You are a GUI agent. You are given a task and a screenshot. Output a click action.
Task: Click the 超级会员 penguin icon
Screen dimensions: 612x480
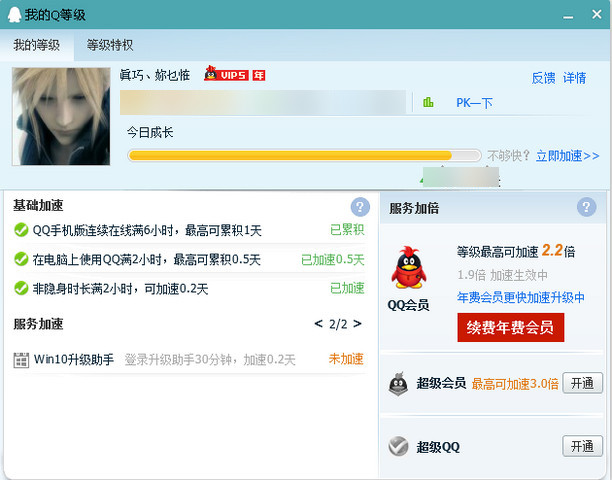point(398,383)
